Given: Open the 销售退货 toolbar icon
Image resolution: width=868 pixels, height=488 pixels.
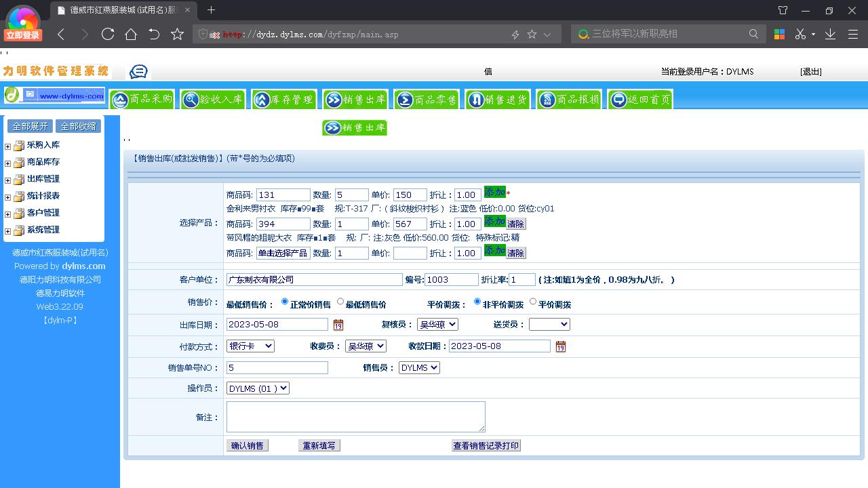Looking at the screenshot, I should pos(497,98).
